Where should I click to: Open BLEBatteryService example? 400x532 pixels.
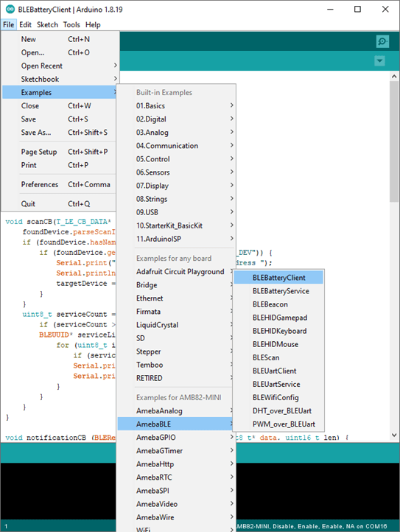point(278,291)
